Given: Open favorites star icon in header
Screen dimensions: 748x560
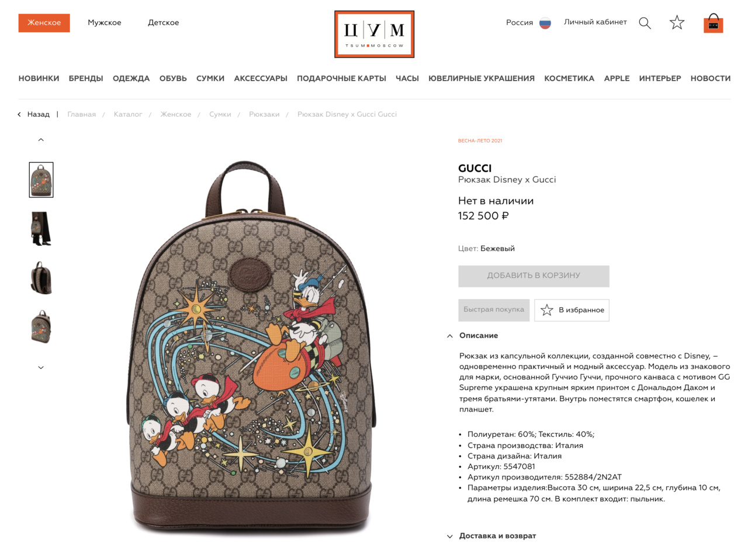Looking at the screenshot, I should (x=677, y=23).
